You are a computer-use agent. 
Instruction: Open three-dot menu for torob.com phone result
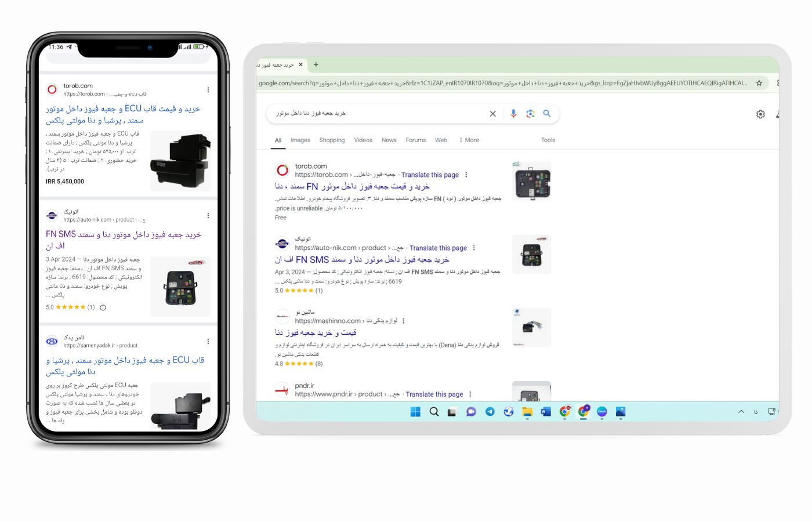208,90
